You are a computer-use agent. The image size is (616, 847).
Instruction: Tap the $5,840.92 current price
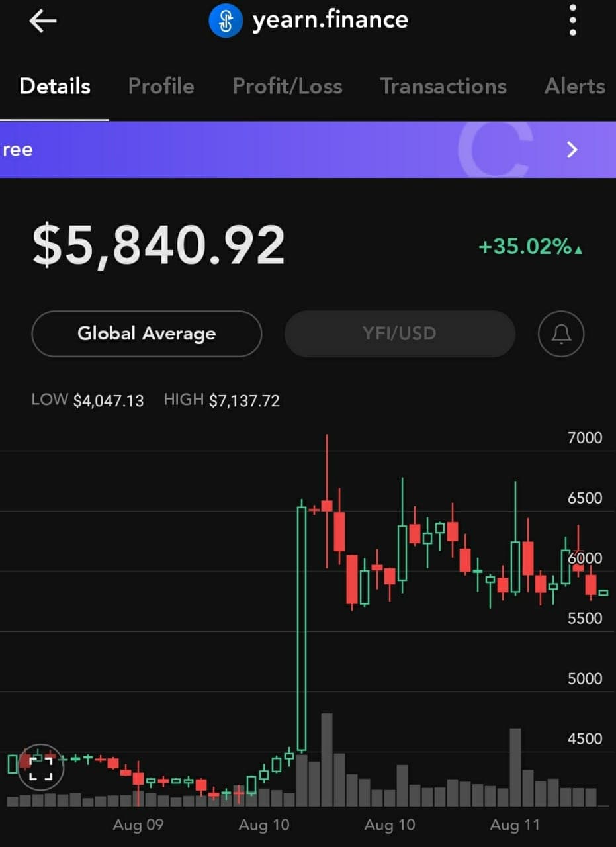(x=159, y=245)
